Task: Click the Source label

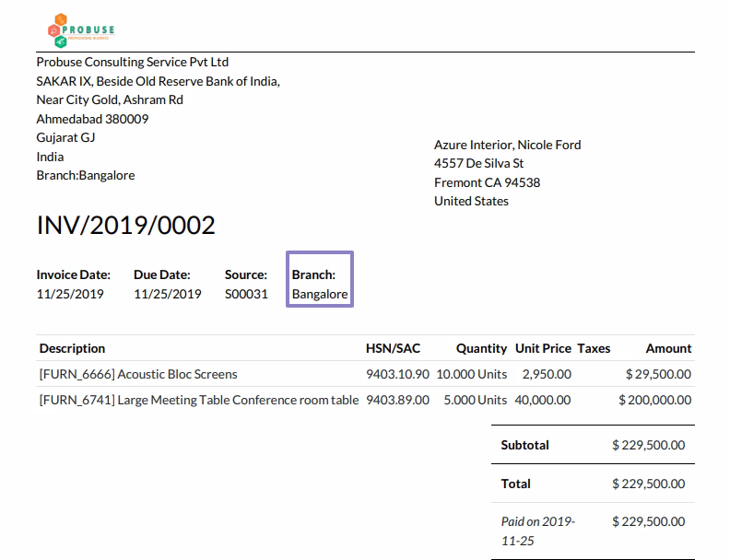Action: [x=246, y=274]
